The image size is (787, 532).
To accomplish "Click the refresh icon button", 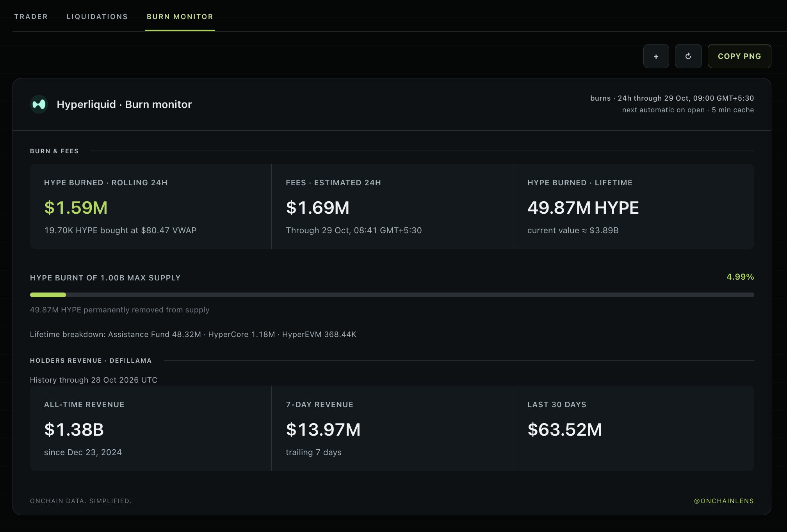I will click(x=688, y=56).
